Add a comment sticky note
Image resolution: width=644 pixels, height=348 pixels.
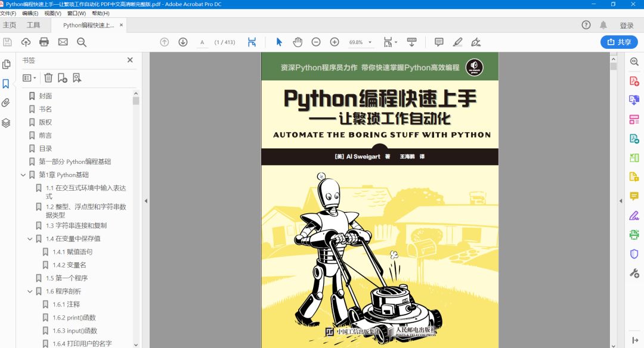pos(439,42)
